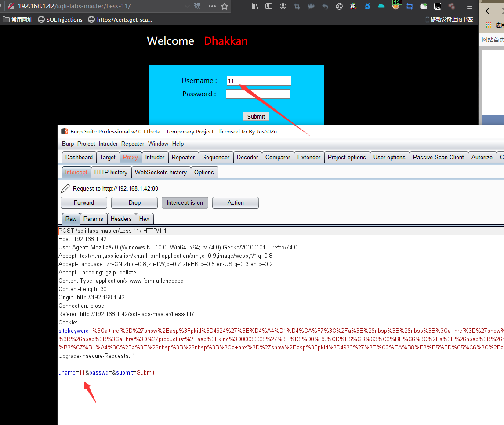Switch to the Intruder tab
504x425 pixels.
tap(155, 158)
